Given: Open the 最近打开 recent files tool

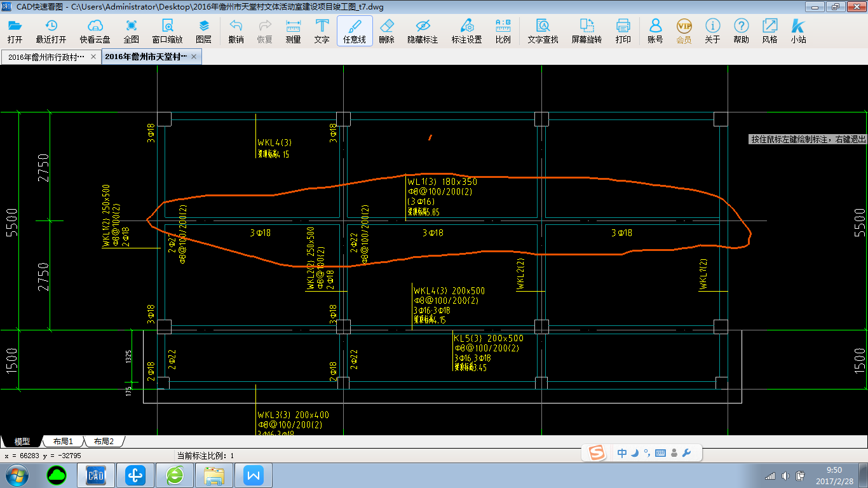Looking at the screenshot, I should (x=51, y=31).
